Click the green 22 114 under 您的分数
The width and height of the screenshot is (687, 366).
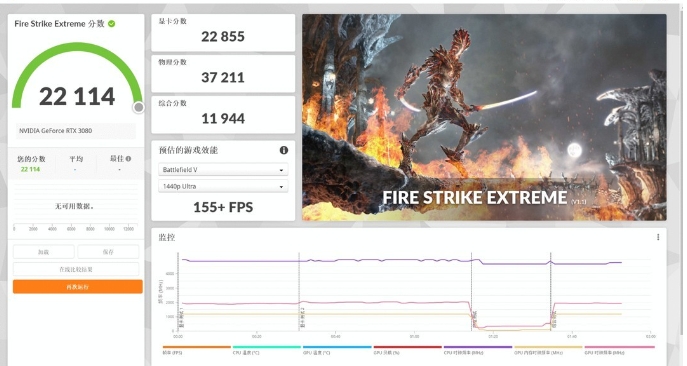(x=30, y=169)
